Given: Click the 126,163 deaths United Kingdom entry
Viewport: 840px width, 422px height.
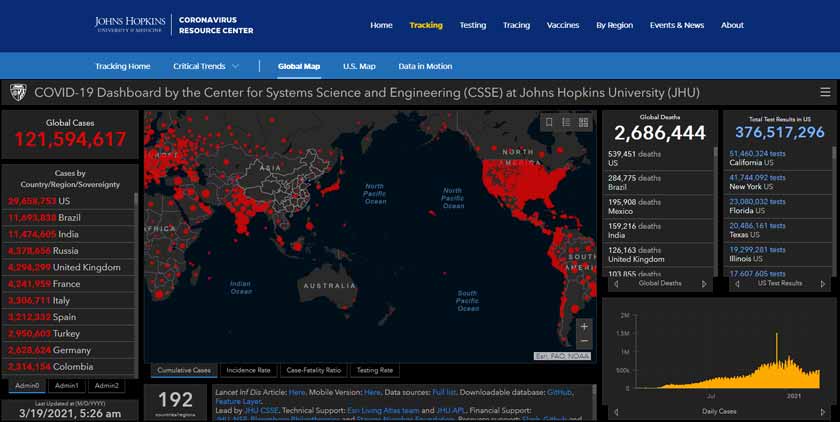Looking at the screenshot, I should (658, 255).
